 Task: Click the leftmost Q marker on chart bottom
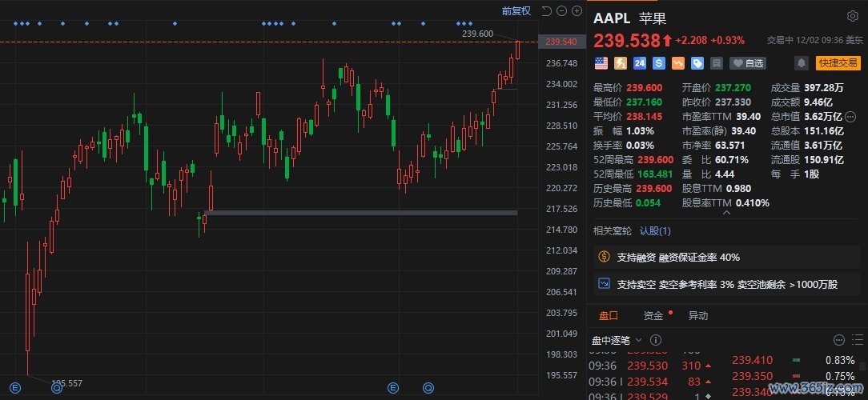pyautogui.click(x=57, y=387)
